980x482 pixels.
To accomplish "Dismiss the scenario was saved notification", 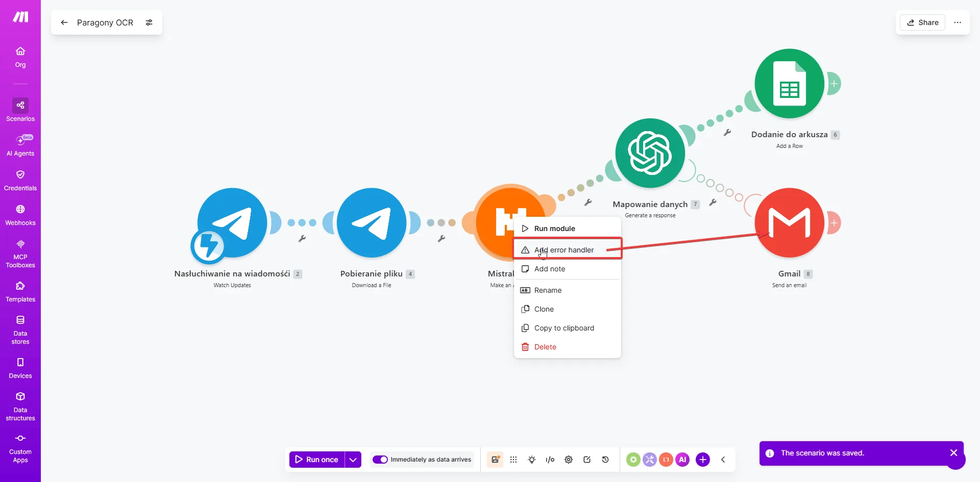I will [953, 453].
